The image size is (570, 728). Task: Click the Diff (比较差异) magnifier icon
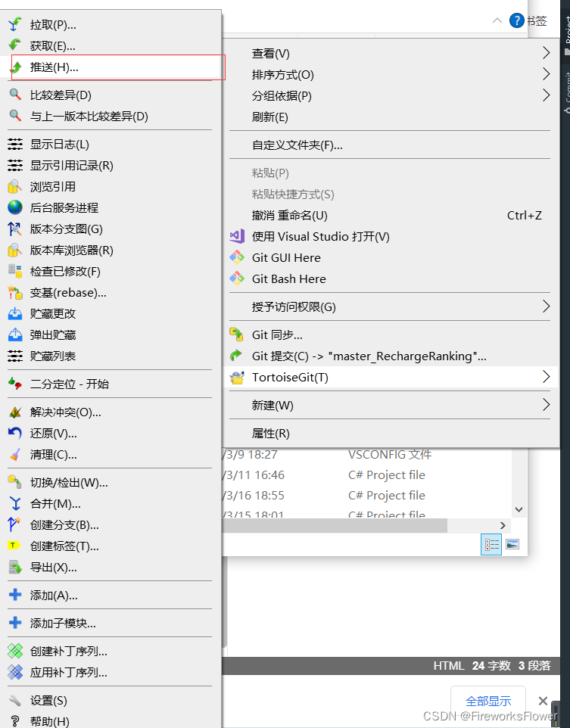pos(15,95)
